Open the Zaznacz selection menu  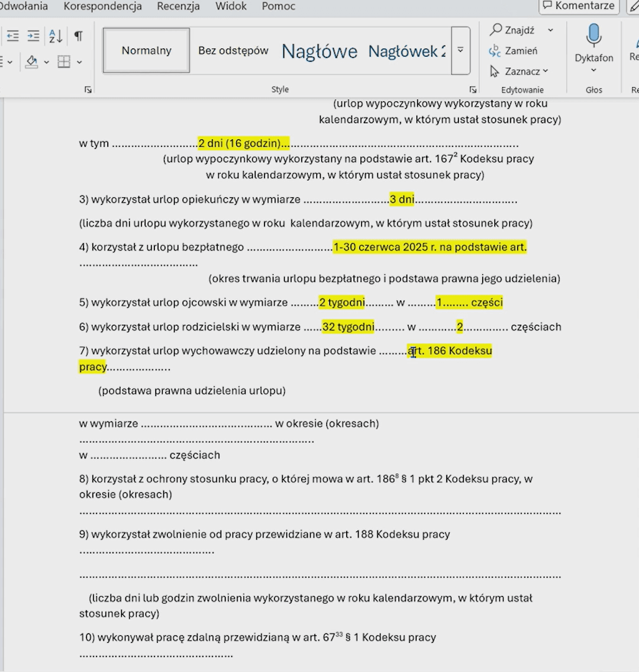pyautogui.click(x=519, y=71)
